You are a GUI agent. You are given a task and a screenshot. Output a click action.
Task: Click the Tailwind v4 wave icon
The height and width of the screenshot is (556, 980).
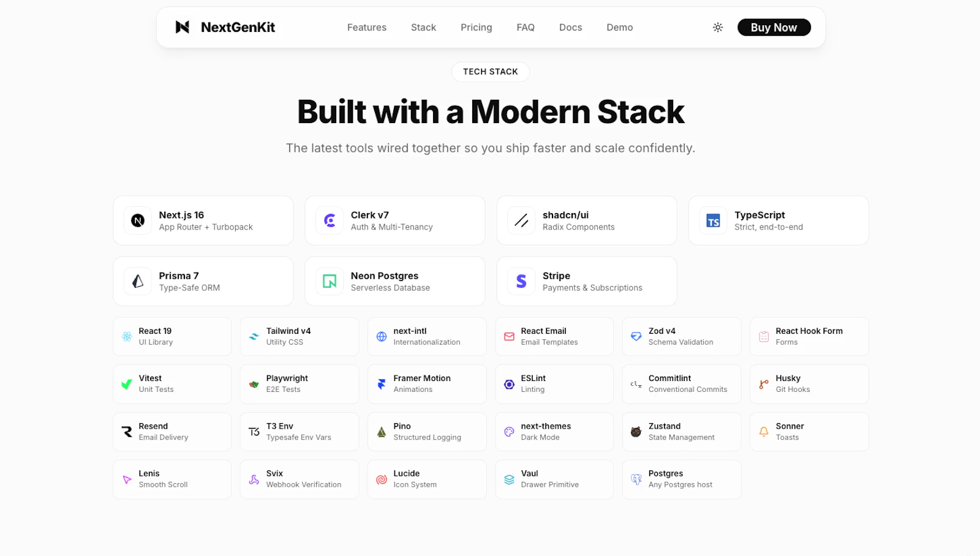coord(254,336)
